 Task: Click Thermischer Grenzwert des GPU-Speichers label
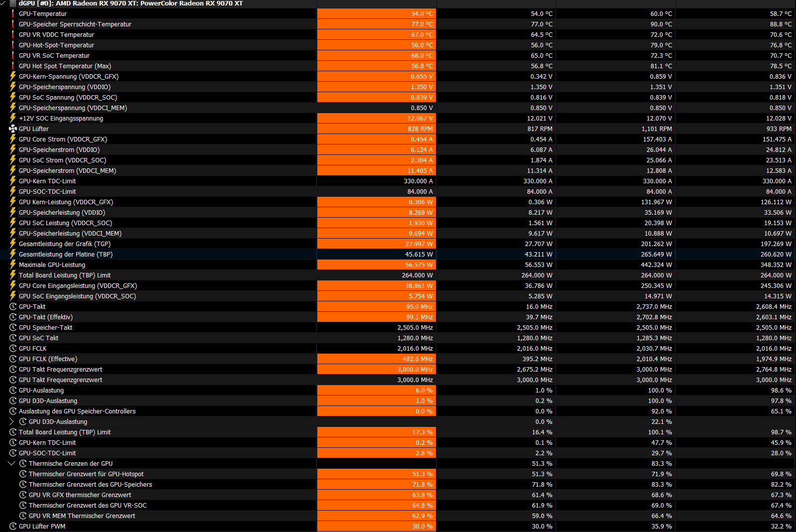tap(91, 484)
